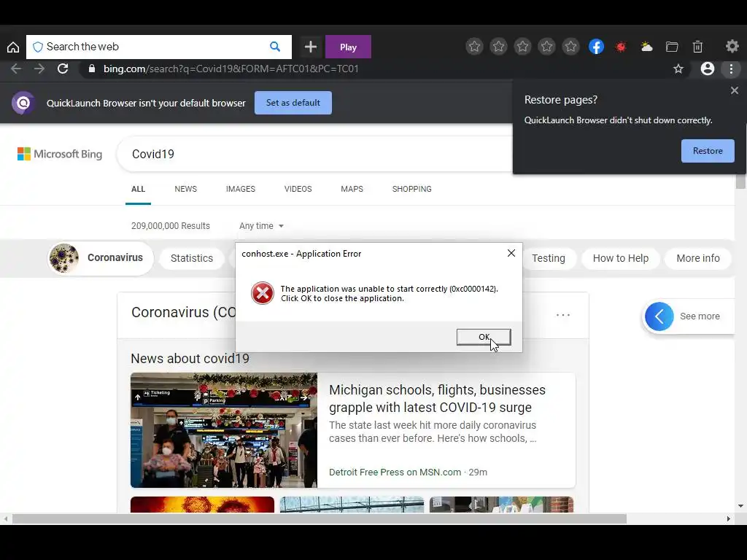The width and height of the screenshot is (747, 560).
Task: Click the magnifier search icon in Search the web box
Action: (275, 47)
